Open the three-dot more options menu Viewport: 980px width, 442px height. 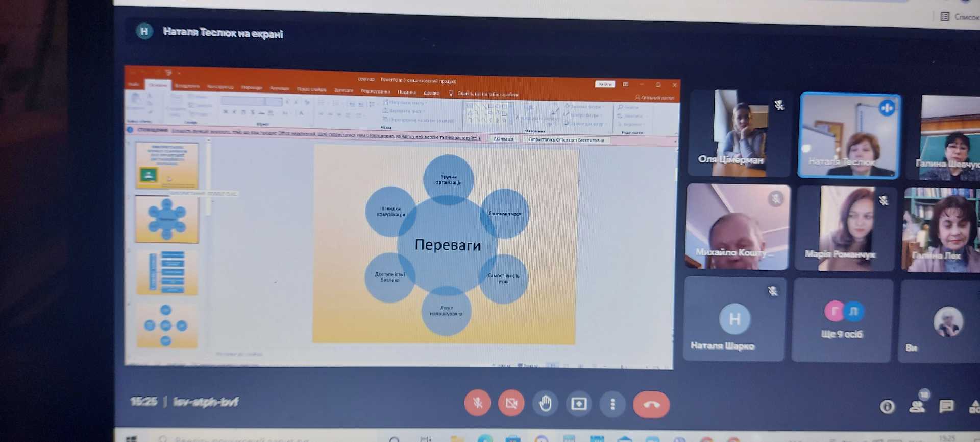pyautogui.click(x=612, y=405)
